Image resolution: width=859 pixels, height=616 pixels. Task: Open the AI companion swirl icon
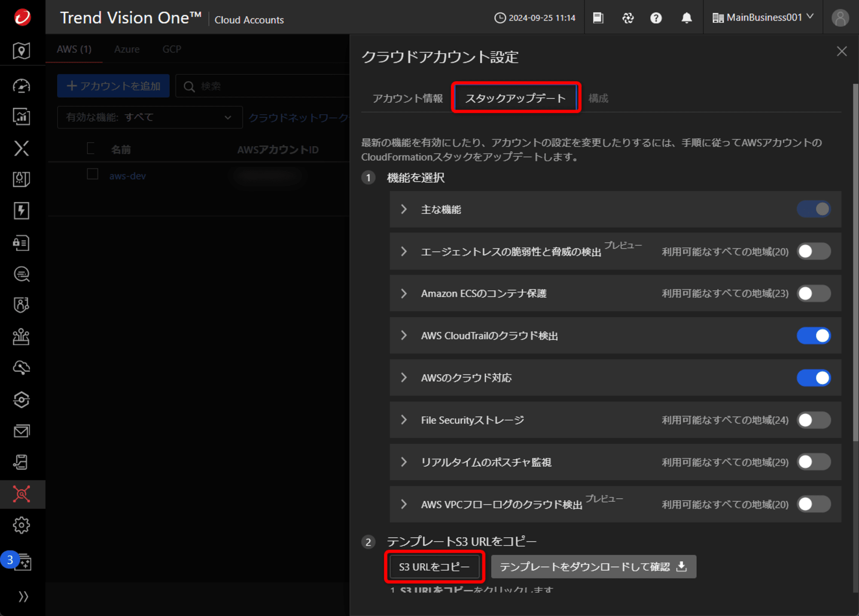tap(628, 18)
